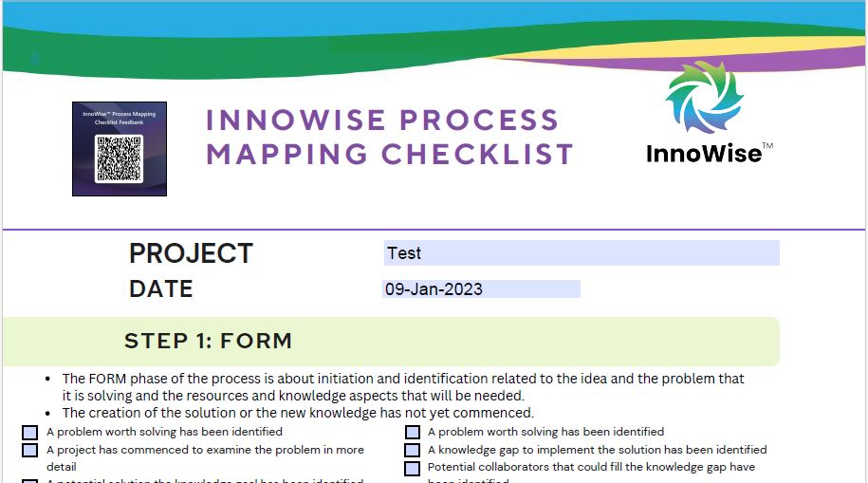Click the QR code feedback image

pos(119,148)
